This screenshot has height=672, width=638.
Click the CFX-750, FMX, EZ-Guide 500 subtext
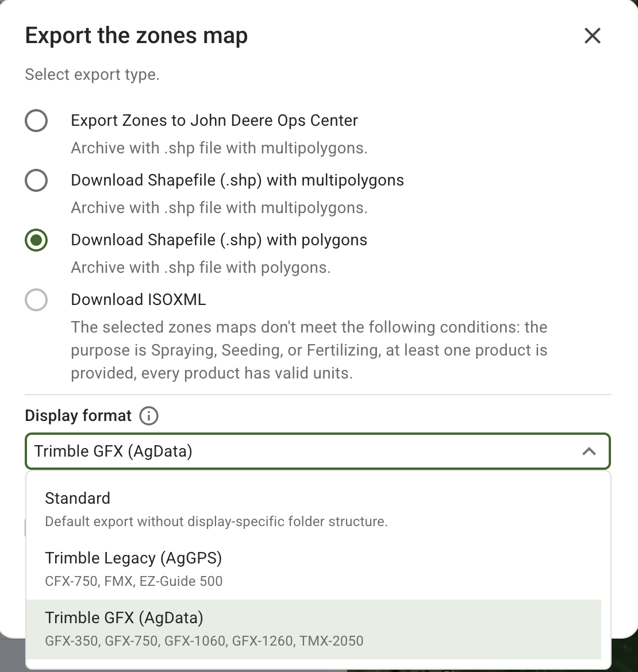(133, 581)
